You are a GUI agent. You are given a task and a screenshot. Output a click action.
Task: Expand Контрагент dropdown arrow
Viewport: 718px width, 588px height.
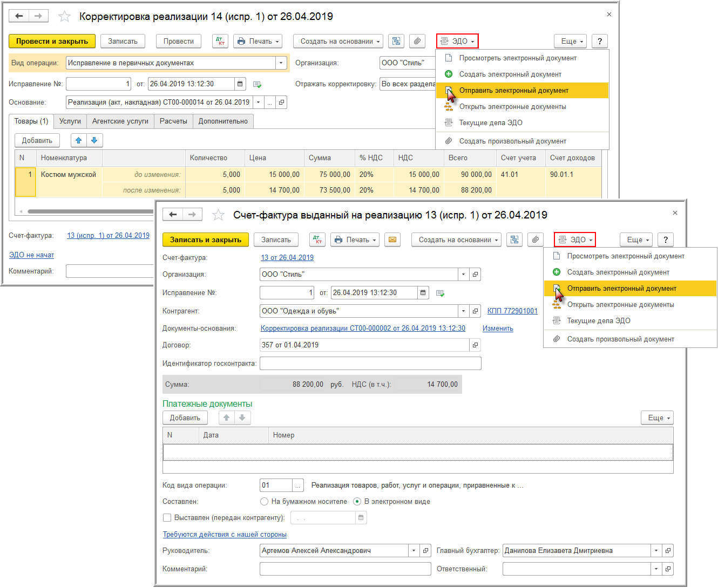point(464,311)
